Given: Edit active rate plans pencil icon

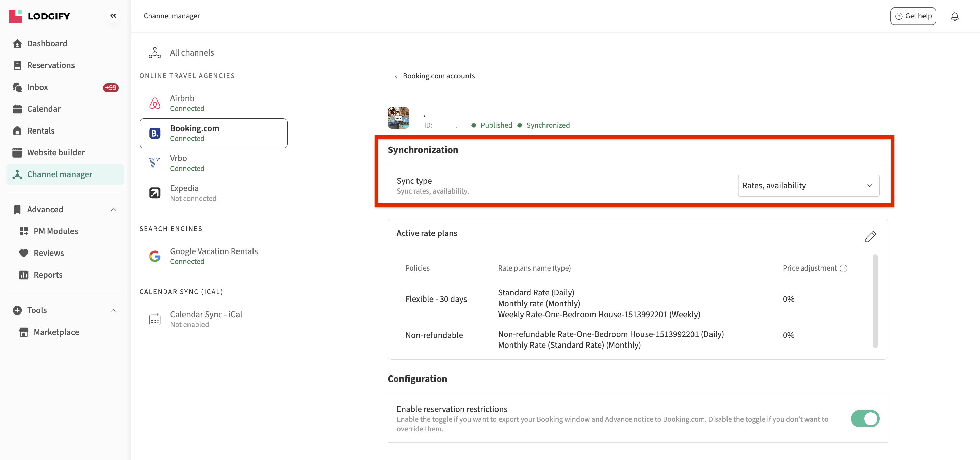Looking at the screenshot, I should (870, 236).
